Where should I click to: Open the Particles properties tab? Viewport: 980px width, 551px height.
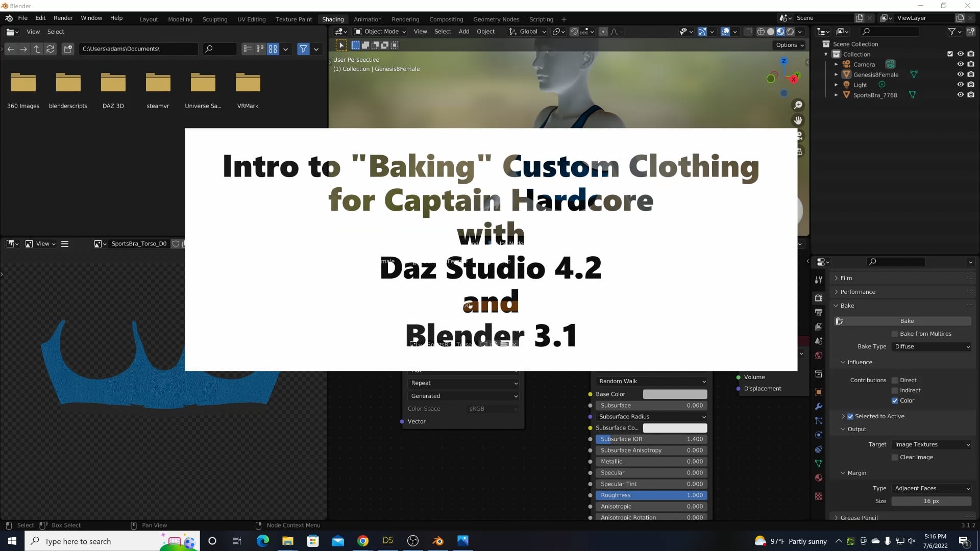click(819, 421)
